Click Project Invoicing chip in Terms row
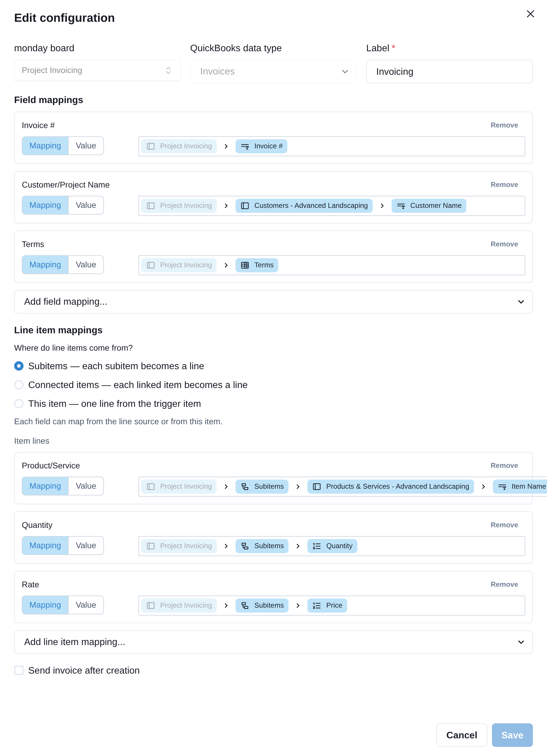The image size is (547, 756). click(179, 265)
